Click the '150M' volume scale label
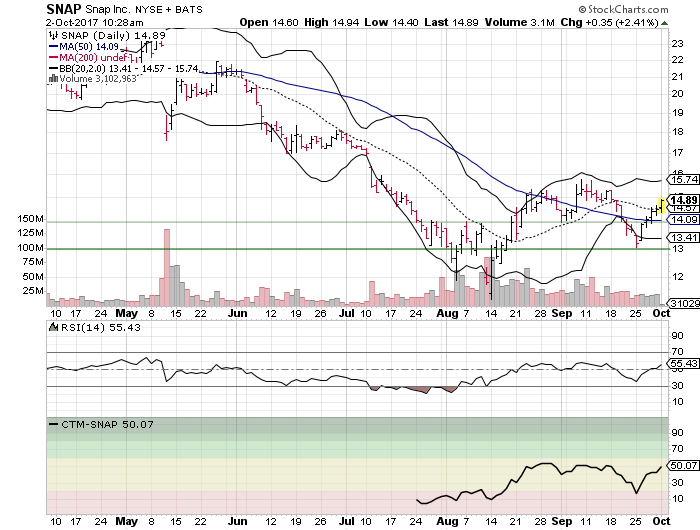700x530 pixels. tap(30, 219)
